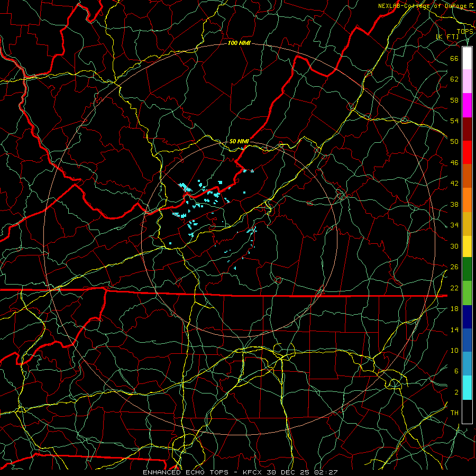This screenshot has height=476, width=476.
Task: Click the legend value '10'
Action: pyautogui.click(x=454, y=351)
